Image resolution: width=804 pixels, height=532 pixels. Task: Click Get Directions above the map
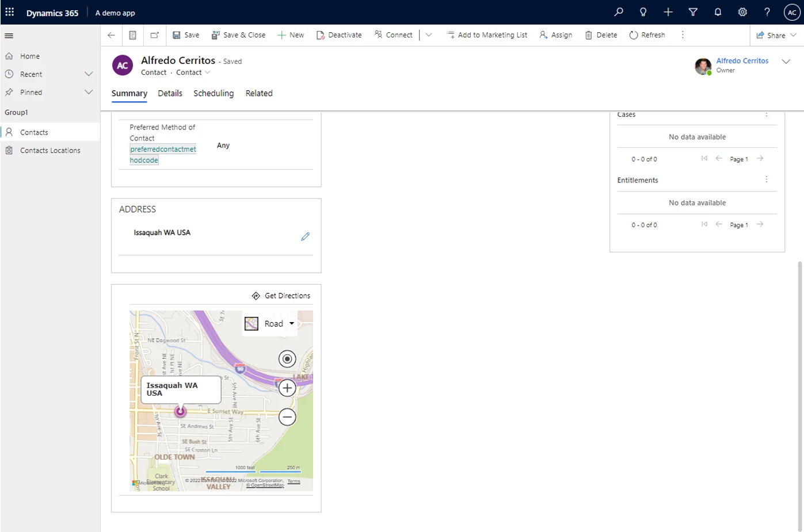point(281,296)
